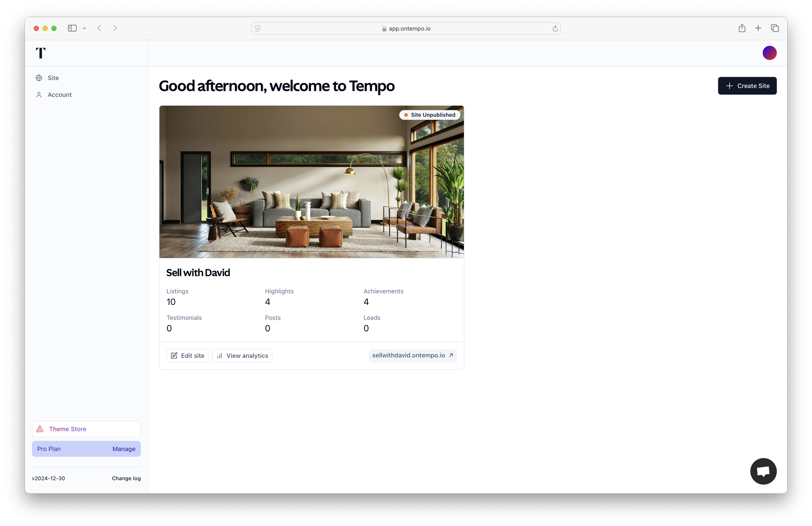Click the Safari share icon
Image resolution: width=812 pixels, height=526 pixels.
[742, 28]
